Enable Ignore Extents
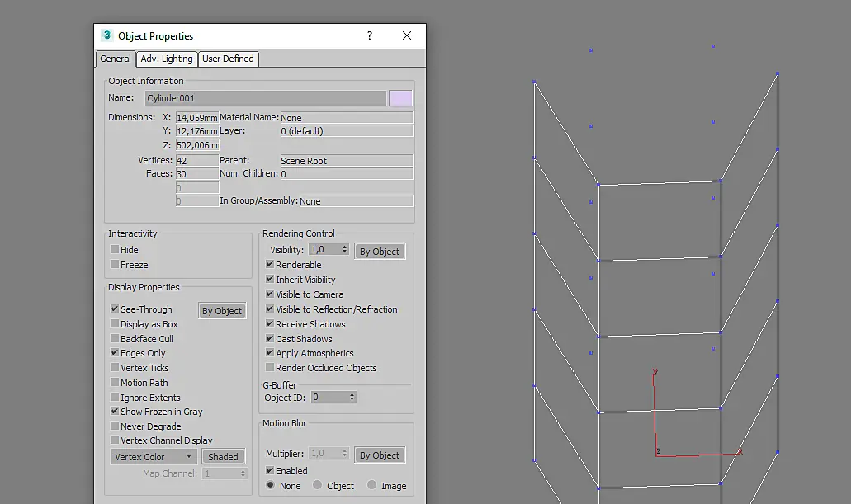Viewport: 851px width, 504px height. pyautogui.click(x=115, y=397)
